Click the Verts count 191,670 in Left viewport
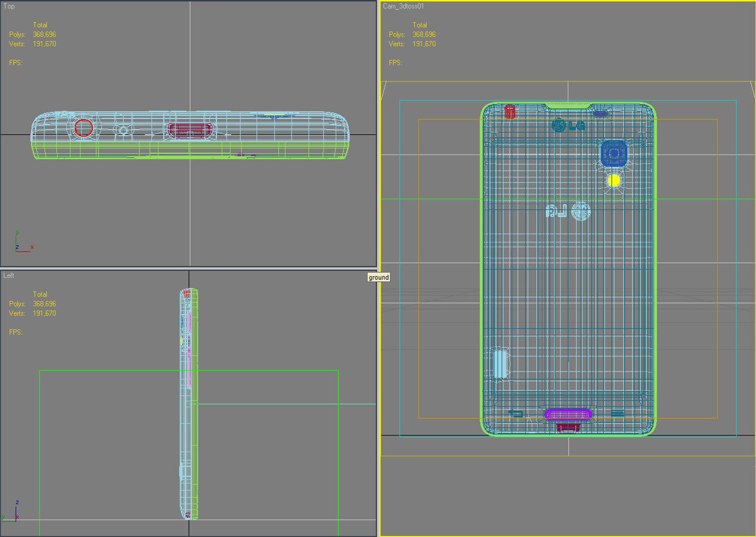 [x=45, y=313]
